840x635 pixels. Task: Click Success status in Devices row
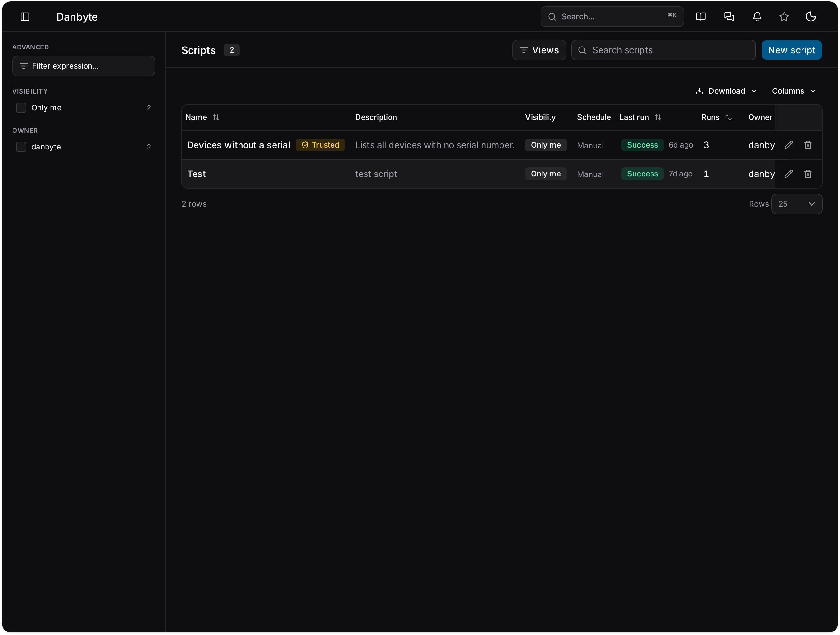click(x=642, y=145)
